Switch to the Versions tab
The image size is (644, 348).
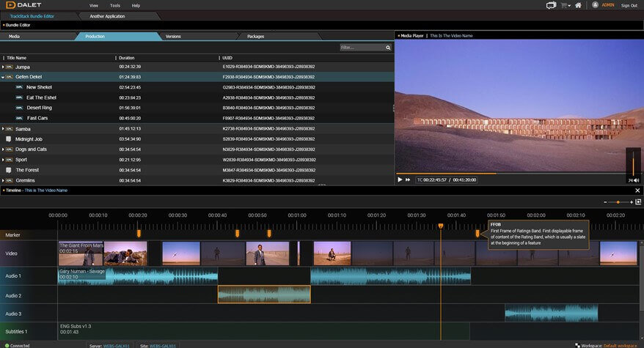(173, 36)
